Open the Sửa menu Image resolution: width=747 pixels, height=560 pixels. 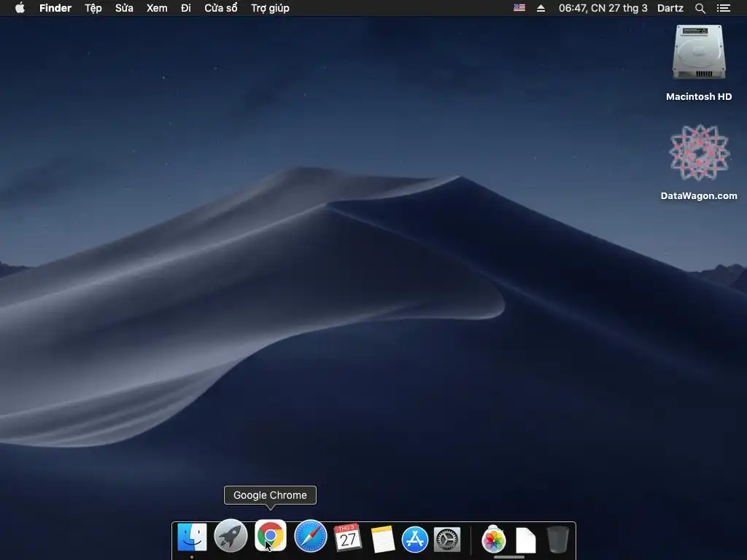pos(124,8)
